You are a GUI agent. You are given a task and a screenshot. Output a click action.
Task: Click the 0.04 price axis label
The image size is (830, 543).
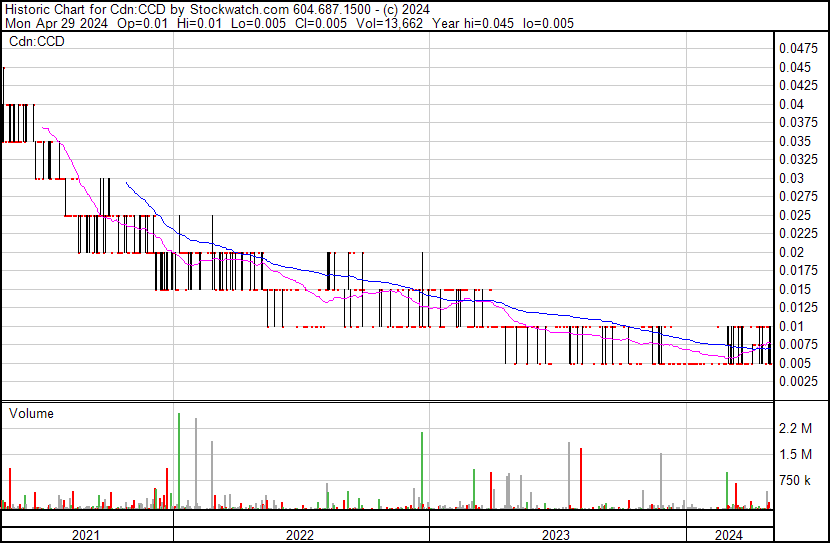point(792,104)
